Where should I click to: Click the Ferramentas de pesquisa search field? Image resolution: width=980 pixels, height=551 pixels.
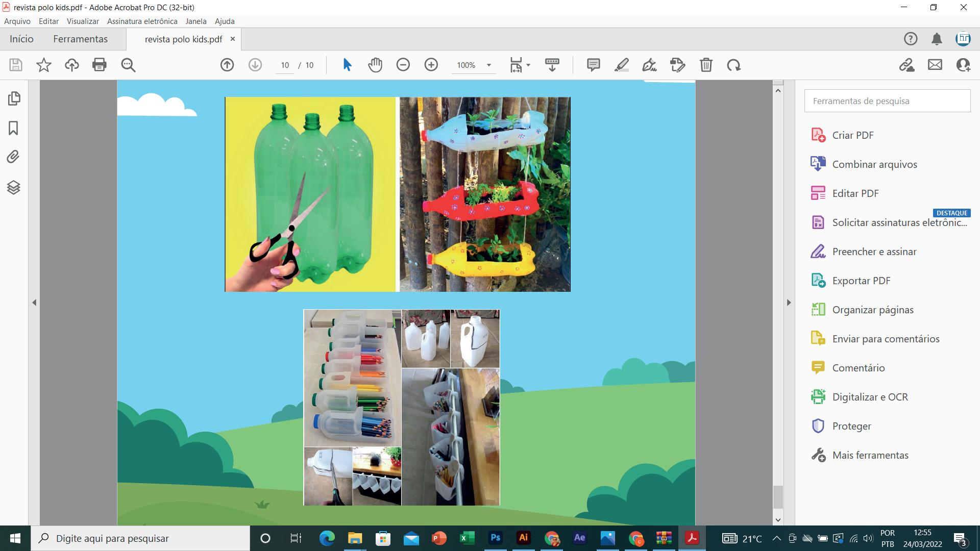887,101
